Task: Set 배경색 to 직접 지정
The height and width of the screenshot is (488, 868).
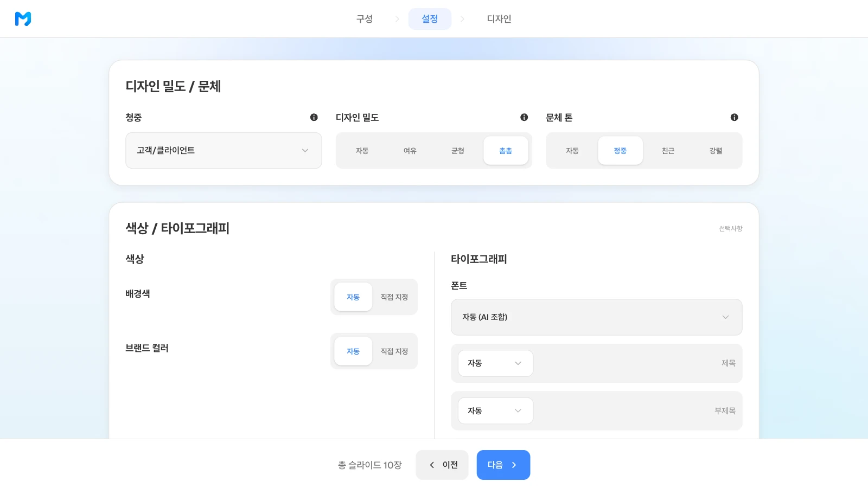Action: pyautogui.click(x=394, y=297)
